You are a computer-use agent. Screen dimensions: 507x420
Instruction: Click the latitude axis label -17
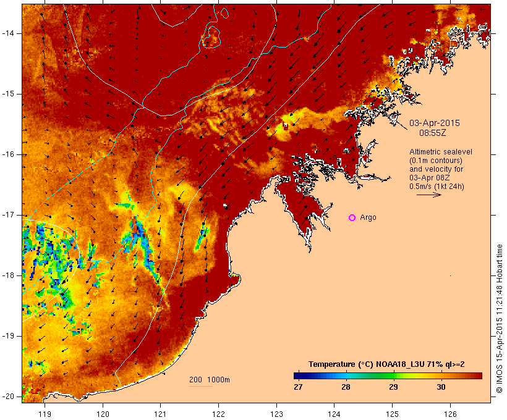[8, 215]
